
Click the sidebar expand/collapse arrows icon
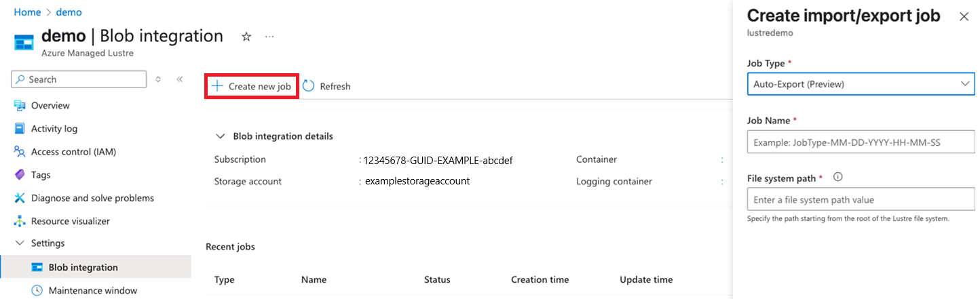click(158, 79)
